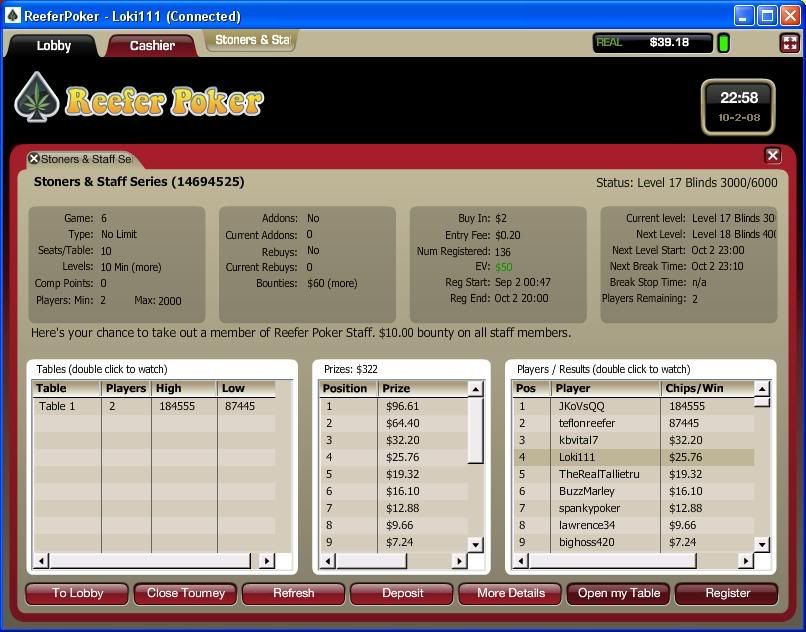806x632 pixels.
Task: Click the green connection status indicator
Action: (x=723, y=44)
